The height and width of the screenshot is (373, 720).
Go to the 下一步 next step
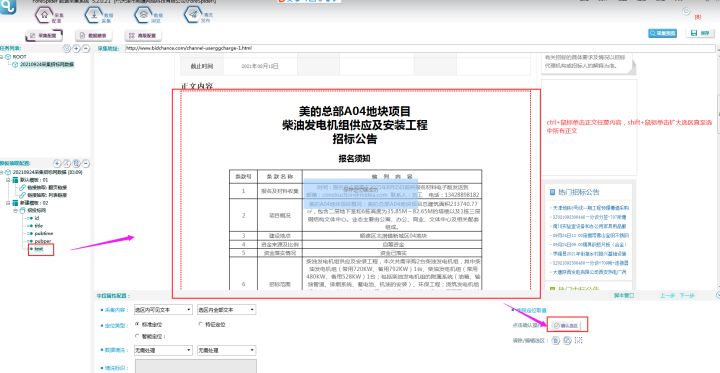(x=687, y=295)
